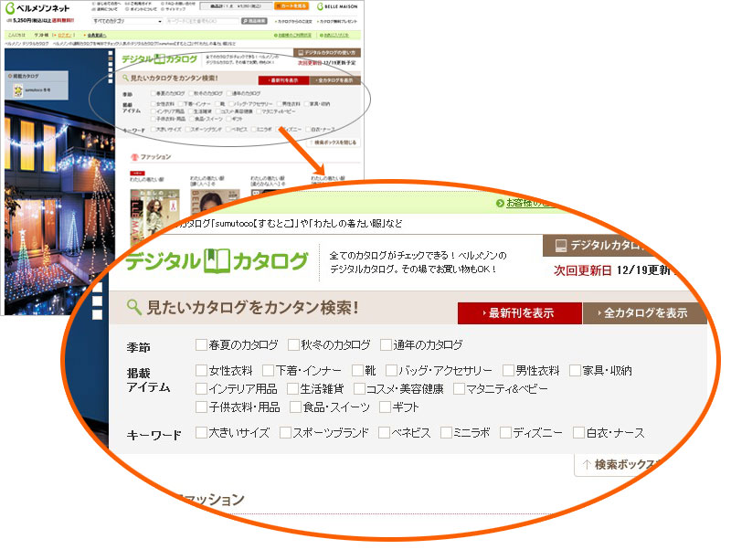The image size is (731, 560).
Task: Tick the 生活雑貨 checkbox in the enlarged view
Action: (x=292, y=389)
